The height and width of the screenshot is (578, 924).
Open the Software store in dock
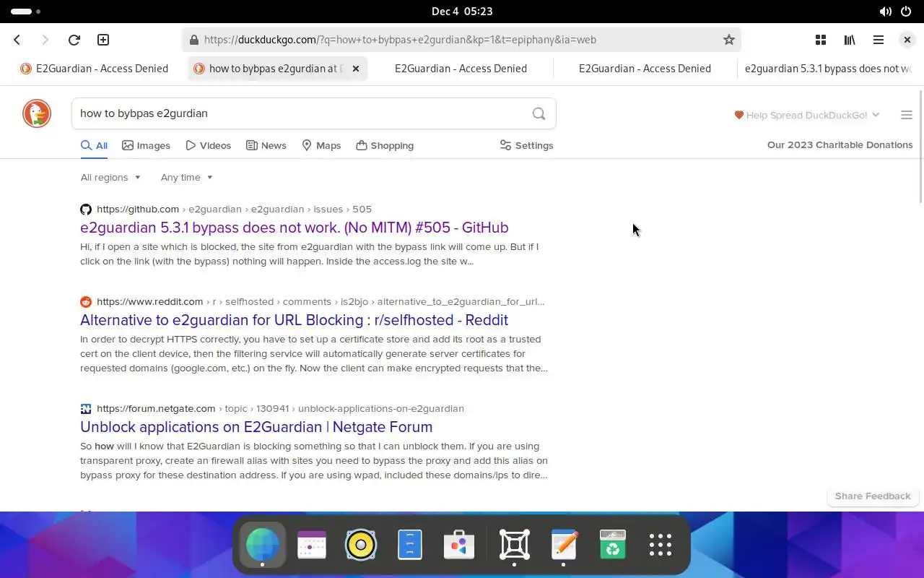(x=459, y=545)
